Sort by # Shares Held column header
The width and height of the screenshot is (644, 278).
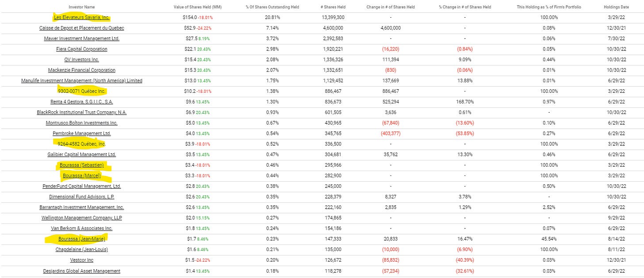click(333, 7)
